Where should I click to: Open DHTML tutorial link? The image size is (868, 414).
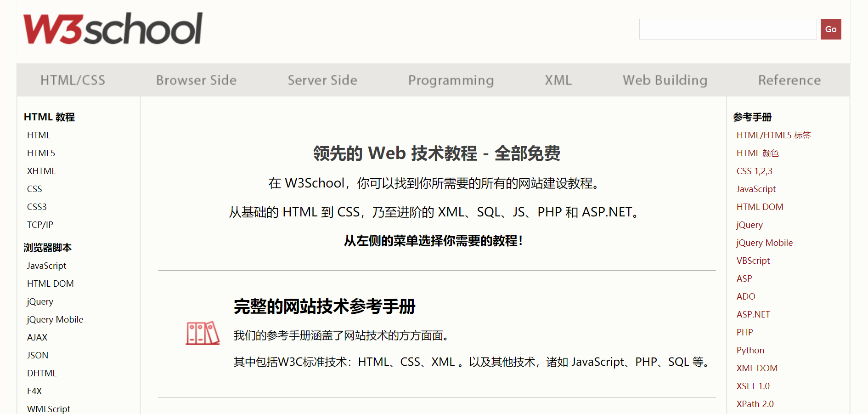42,373
